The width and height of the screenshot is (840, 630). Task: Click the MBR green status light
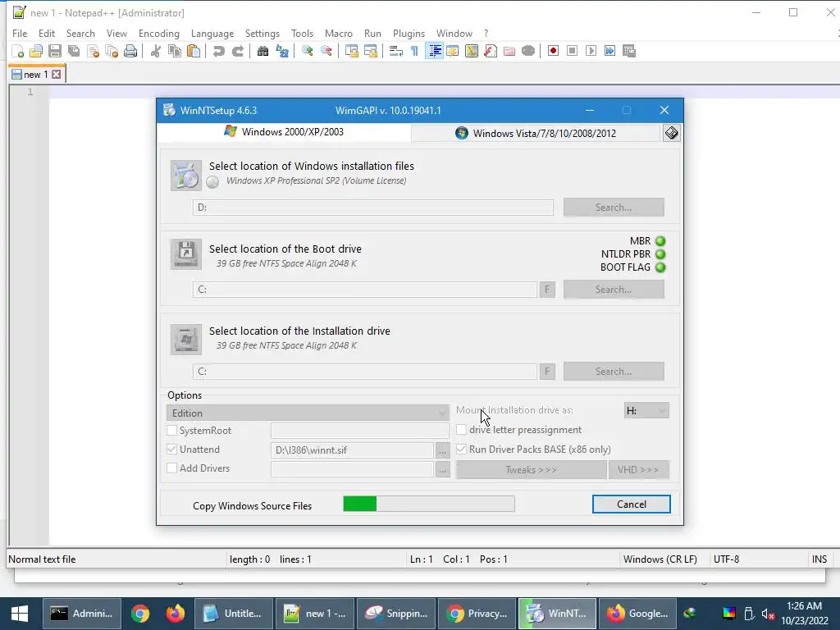tap(660, 241)
